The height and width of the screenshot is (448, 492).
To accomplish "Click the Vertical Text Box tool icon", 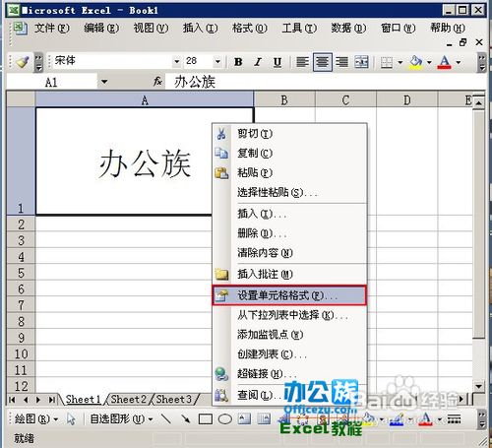I will [x=264, y=418].
